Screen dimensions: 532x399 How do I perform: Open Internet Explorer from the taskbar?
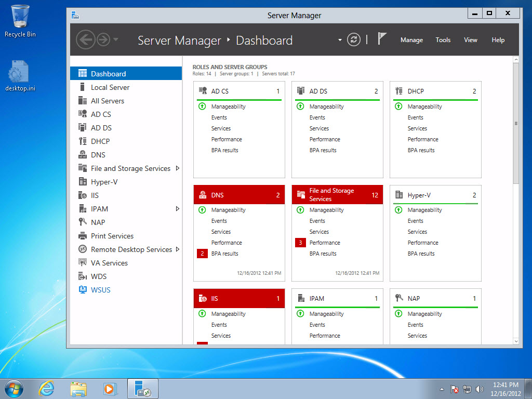pyautogui.click(x=46, y=388)
